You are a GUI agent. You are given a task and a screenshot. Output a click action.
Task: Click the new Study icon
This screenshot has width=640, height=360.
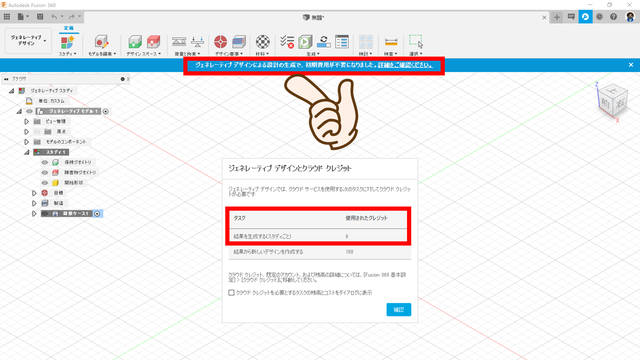pos(67,42)
